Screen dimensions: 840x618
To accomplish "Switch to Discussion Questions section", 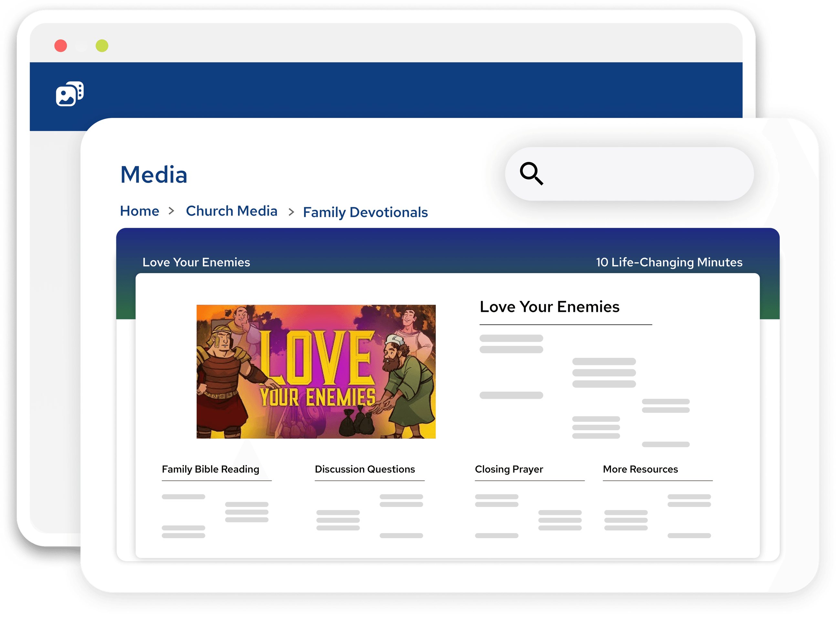I will (364, 469).
